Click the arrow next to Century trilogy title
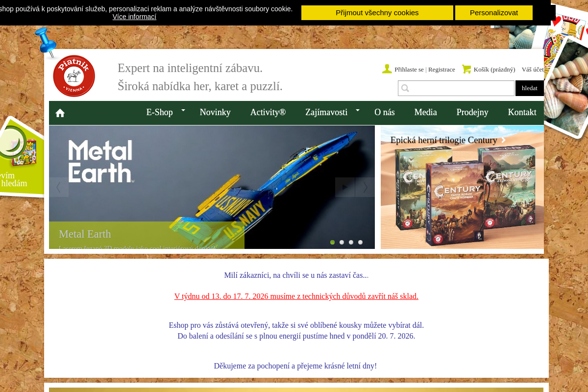This screenshot has height=392, width=588. point(503,140)
